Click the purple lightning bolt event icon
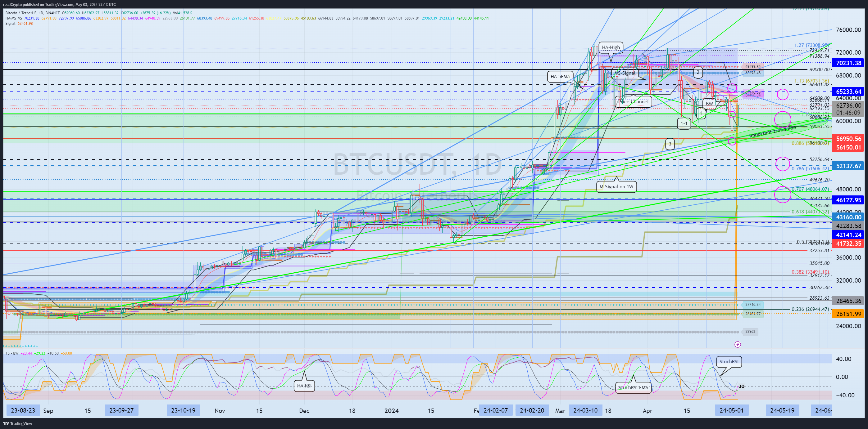The width and height of the screenshot is (868, 429). (x=738, y=344)
